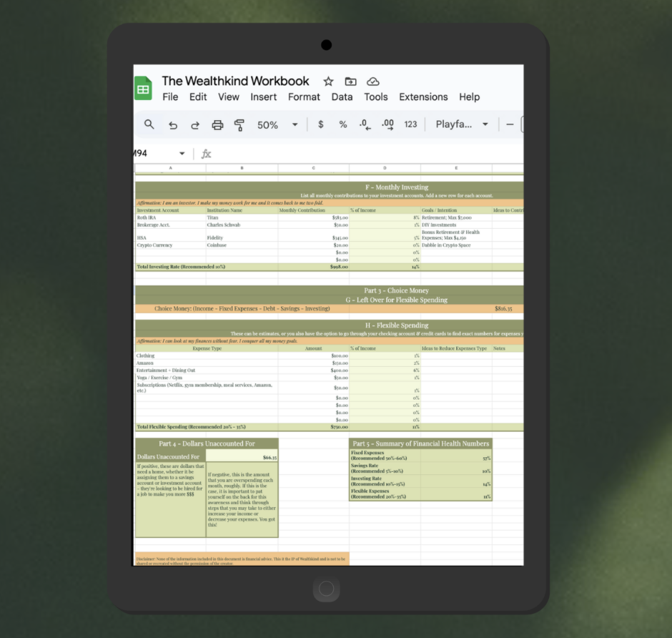Check cloud save status icon

coord(373,82)
